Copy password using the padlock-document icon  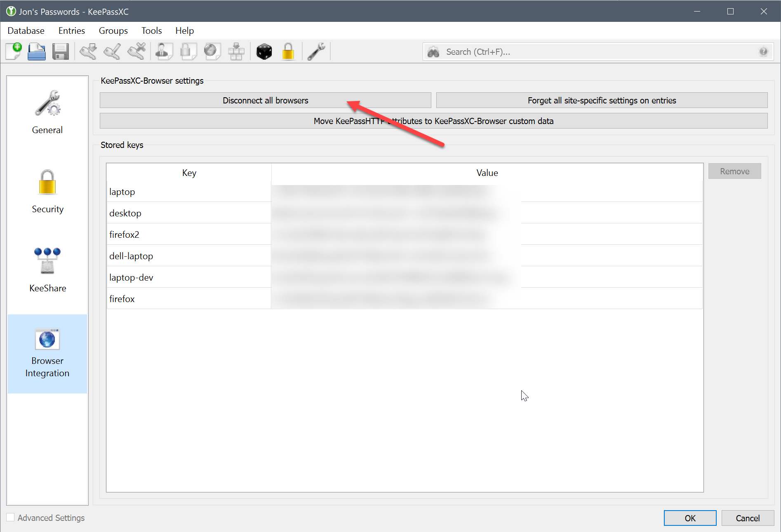(x=188, y=51)
